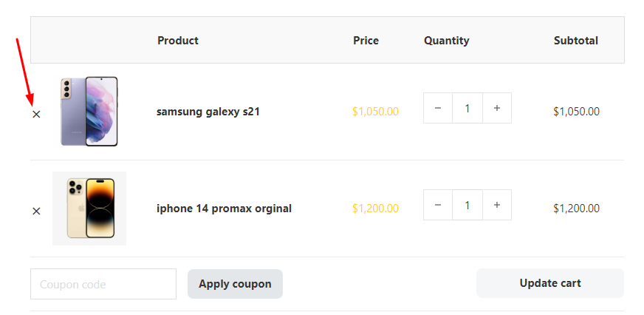Decrease samsung galaxy s21 quantity
Viewport: 644px width, 315px height.
pos(438,108)
